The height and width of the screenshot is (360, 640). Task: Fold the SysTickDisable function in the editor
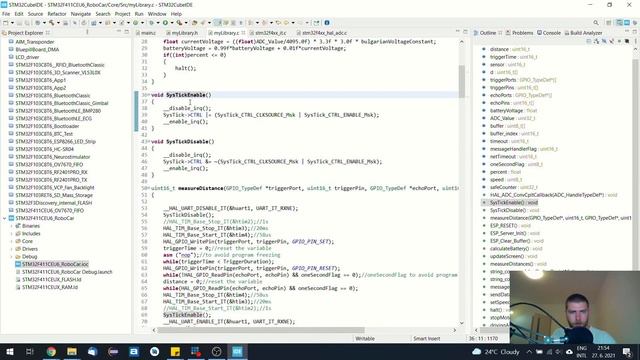(x=149, y=142)
